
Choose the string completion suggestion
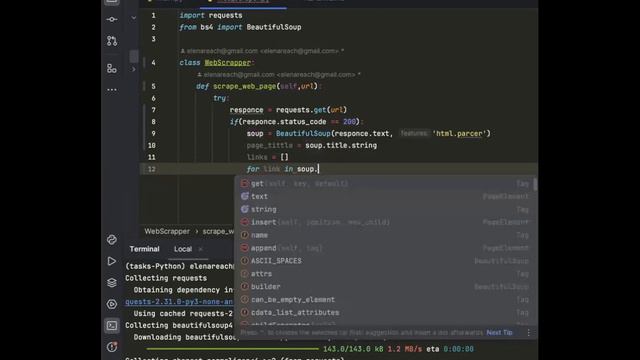[x=385, y=209]
